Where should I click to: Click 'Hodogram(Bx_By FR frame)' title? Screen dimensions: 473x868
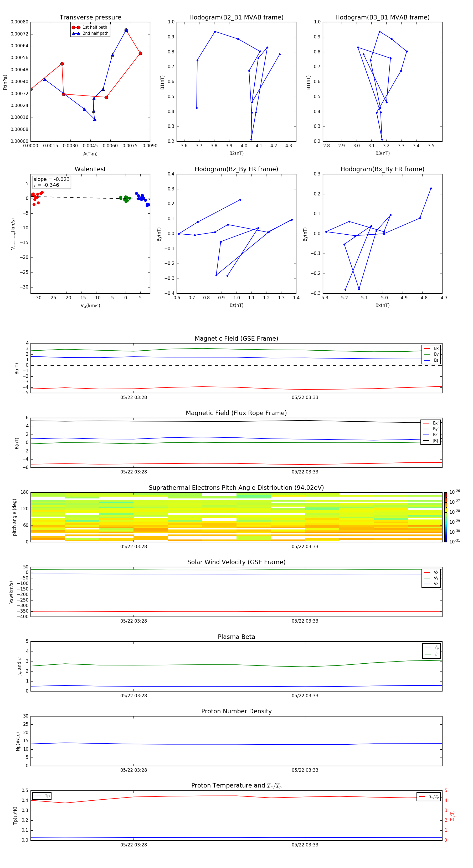[382, 169]
